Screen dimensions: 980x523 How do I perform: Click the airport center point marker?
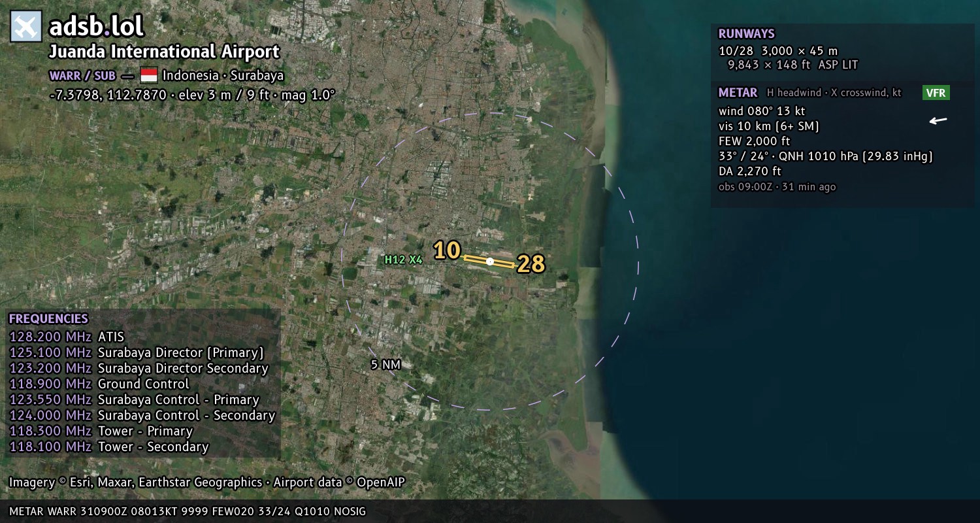click(490, 261)
